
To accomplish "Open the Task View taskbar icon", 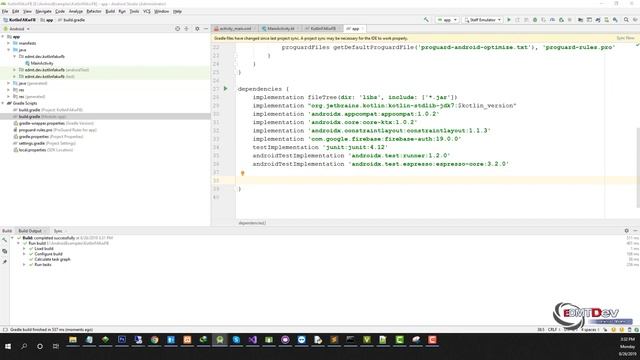I will point(56,346).
